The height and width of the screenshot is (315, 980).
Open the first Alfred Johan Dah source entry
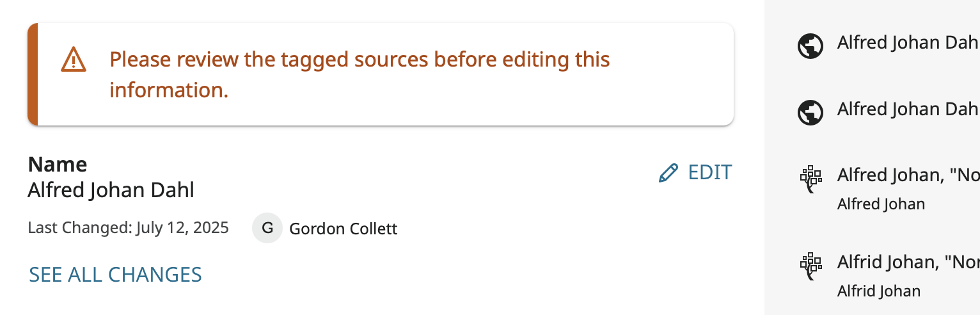pyautogui.click(x=907, y=43)
